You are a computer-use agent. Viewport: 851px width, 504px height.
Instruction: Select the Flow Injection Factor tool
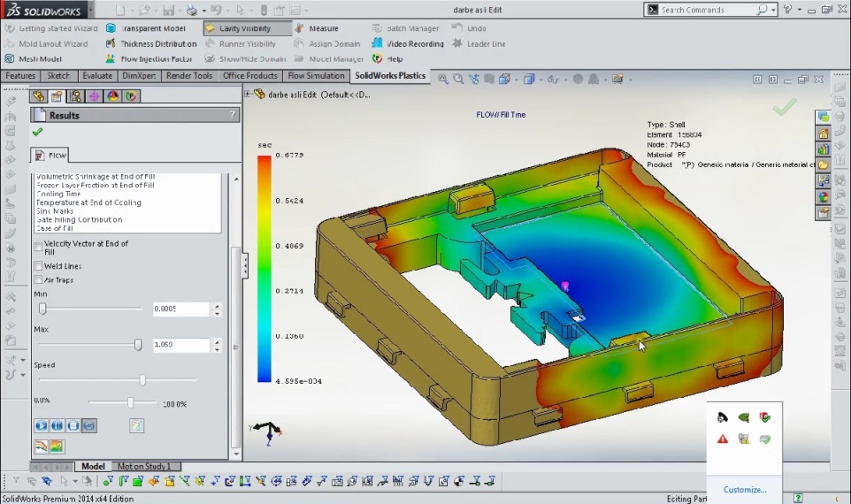pos(149,59)
